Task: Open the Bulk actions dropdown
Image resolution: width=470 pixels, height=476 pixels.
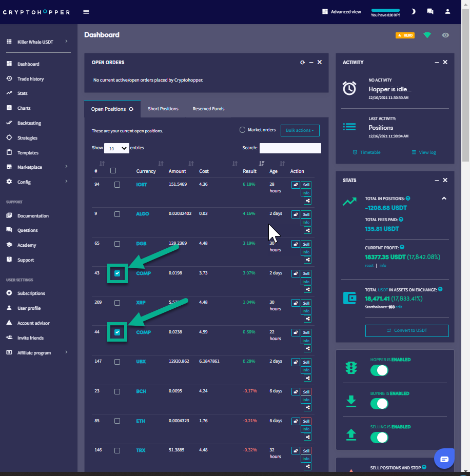Action: point(300,130)
